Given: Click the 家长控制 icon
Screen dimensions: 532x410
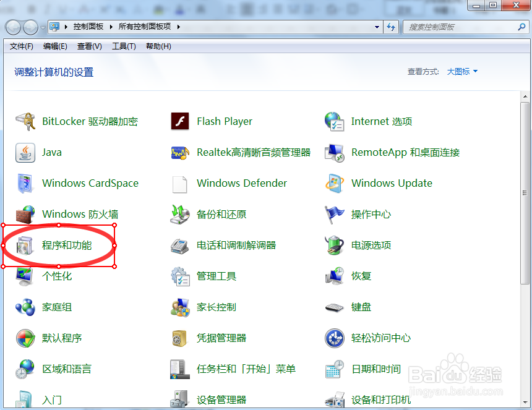Looking at the screenshot, I should (x=180, y=307).
